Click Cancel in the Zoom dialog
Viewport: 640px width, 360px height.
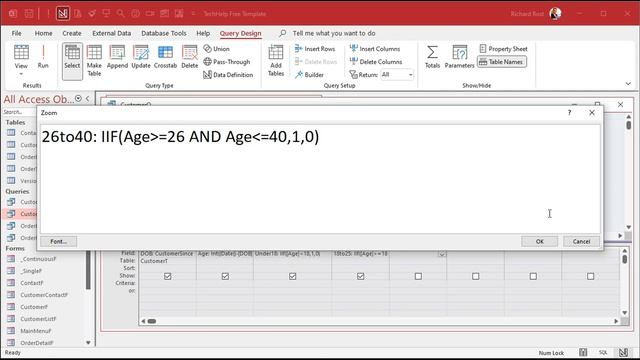pos(581,241)
